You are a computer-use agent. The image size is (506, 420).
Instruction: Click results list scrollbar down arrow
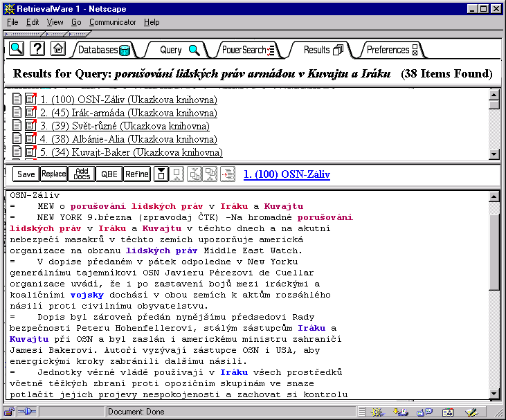click(494, 154)
